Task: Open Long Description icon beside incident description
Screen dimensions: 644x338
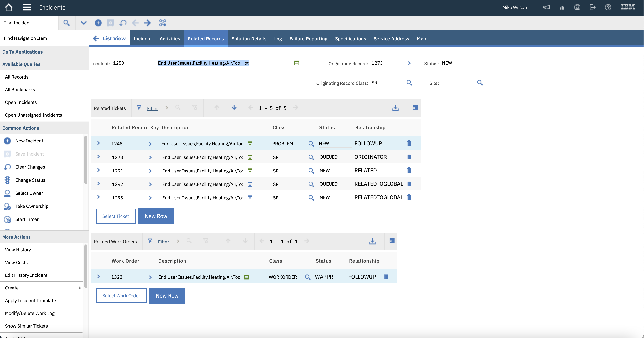Action: click(x=297, y=63)
